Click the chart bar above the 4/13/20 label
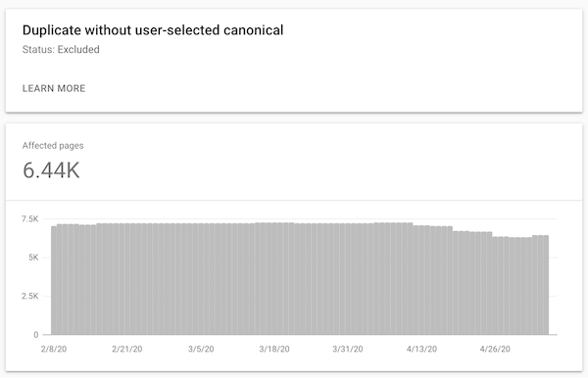Image resolution: width=588 pixels, height=378 pixels. (421, 280)
